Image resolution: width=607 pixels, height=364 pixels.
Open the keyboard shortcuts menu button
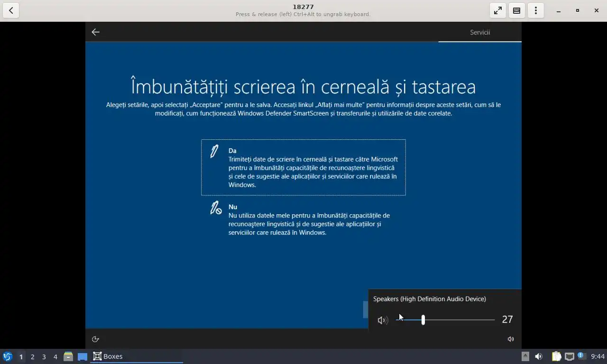(x=517, y=10)
